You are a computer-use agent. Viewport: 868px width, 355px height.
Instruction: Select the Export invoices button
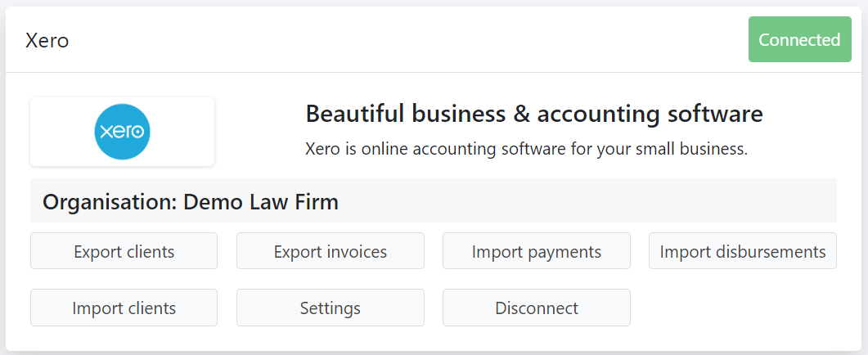tap(331, 251)
